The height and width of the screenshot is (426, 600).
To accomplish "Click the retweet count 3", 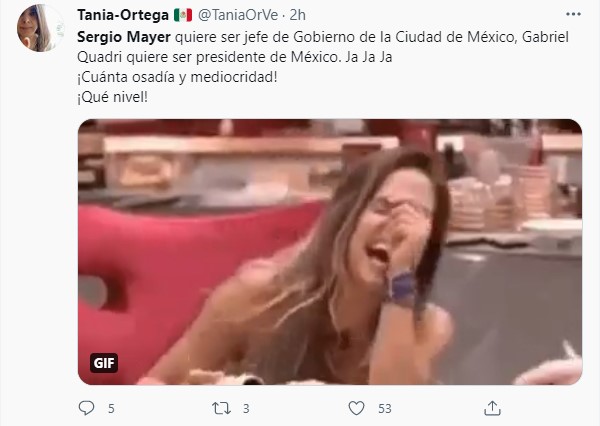I will click(246, 409).
